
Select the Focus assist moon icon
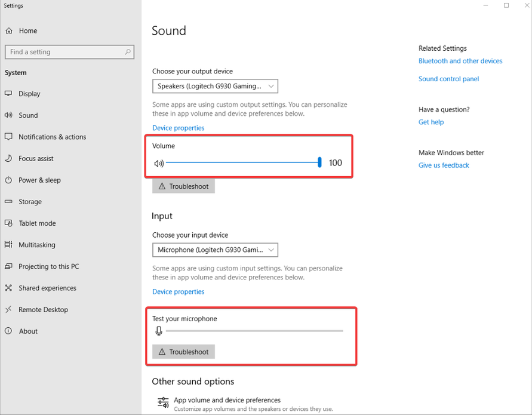(x=8, y=158)
